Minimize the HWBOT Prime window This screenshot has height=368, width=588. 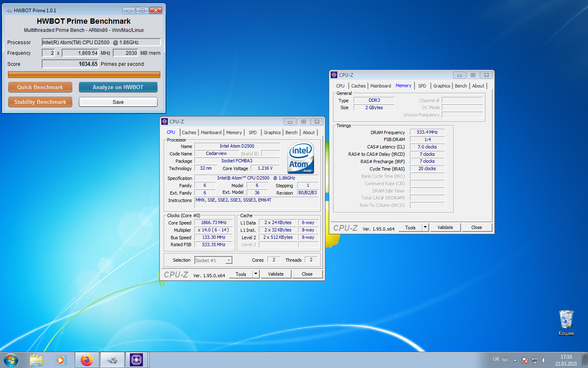(129, 10)
